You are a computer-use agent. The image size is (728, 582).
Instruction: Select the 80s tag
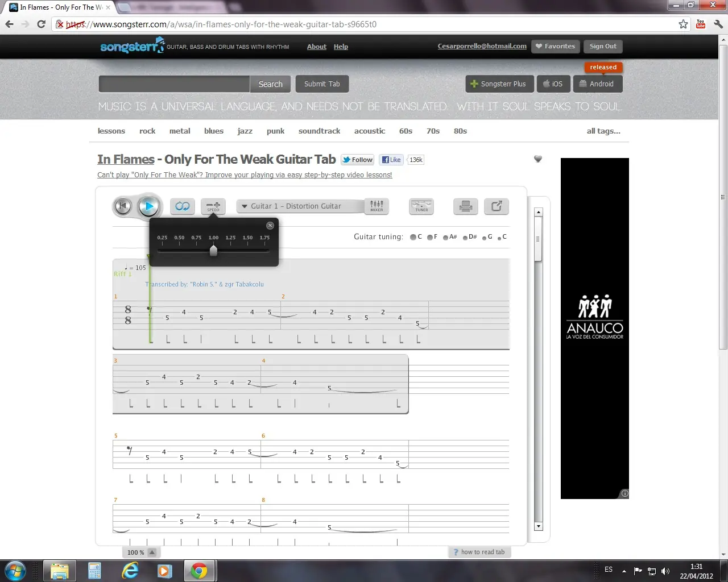[x=460, y=131]
